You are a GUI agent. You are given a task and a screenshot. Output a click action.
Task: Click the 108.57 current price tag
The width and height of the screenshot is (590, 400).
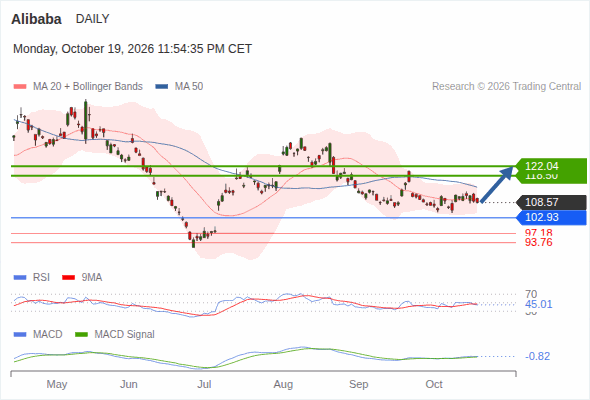click(x=551, y=202)
